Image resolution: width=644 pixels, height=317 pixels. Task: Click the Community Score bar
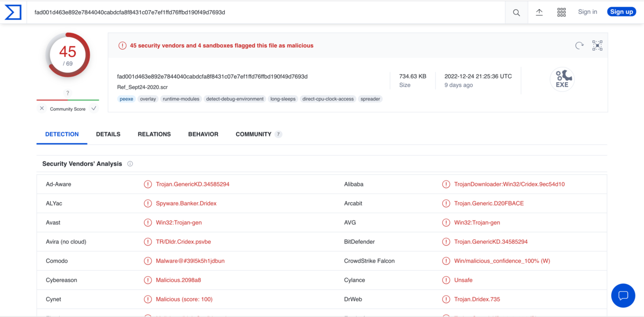coord(68,100)
